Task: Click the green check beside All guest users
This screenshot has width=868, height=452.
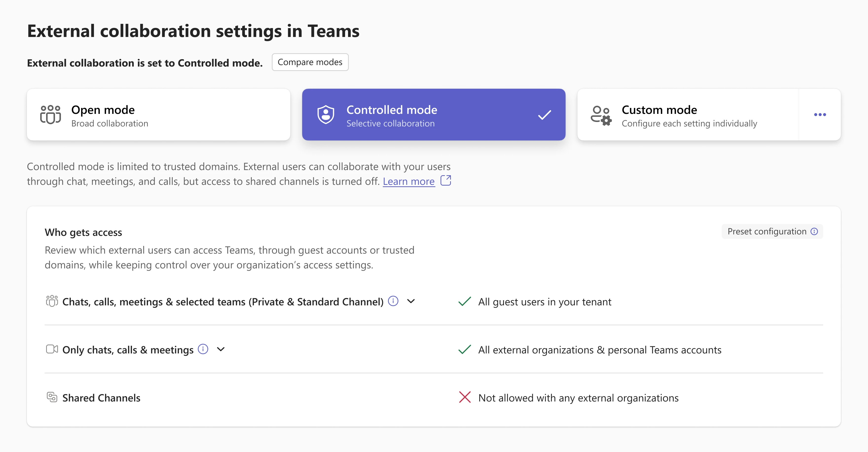Action: click(465, 301)
